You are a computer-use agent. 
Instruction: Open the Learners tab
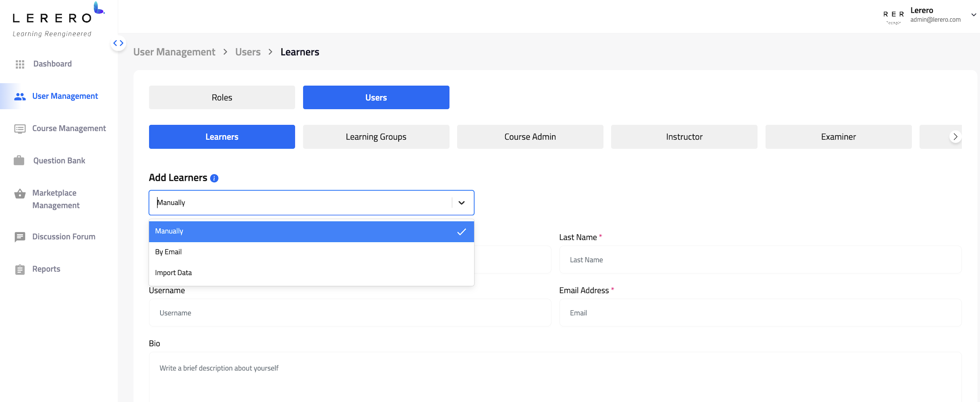click(x=222, y=137)
